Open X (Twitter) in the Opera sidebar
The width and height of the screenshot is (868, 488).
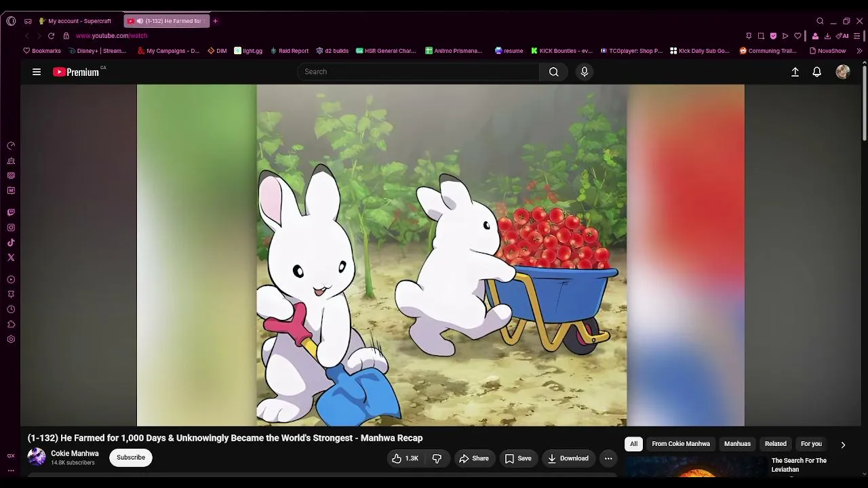coord(11,258)
